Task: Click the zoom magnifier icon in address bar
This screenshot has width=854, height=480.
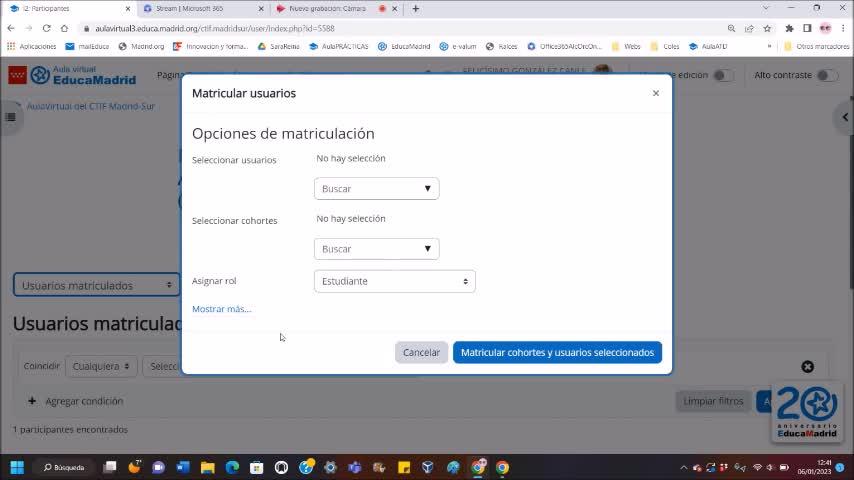Action: [x=731, y=28]
